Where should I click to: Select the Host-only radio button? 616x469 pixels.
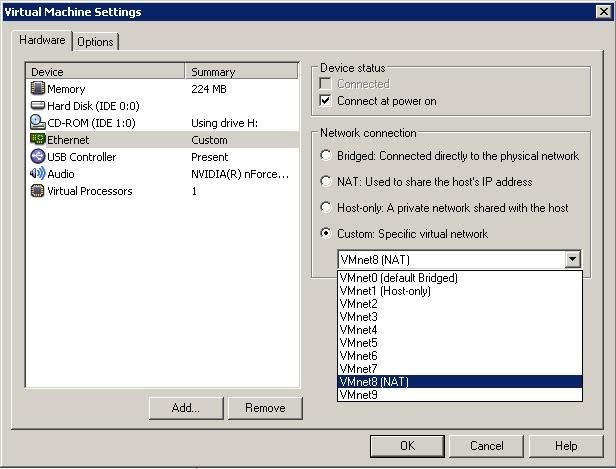[326, 208]
